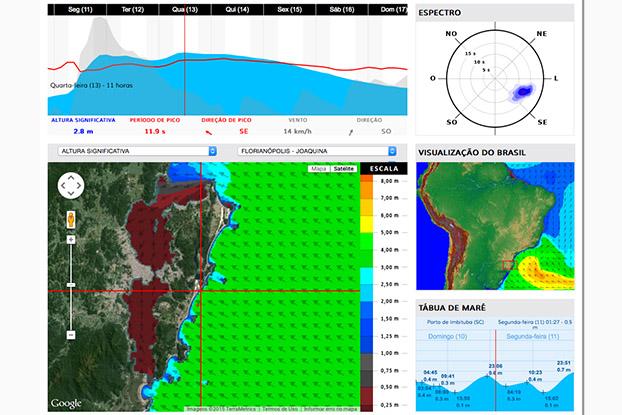Click the 2,00 m blue scale color
Viewport: 622px width, 415px height.
tap(366, 309)
